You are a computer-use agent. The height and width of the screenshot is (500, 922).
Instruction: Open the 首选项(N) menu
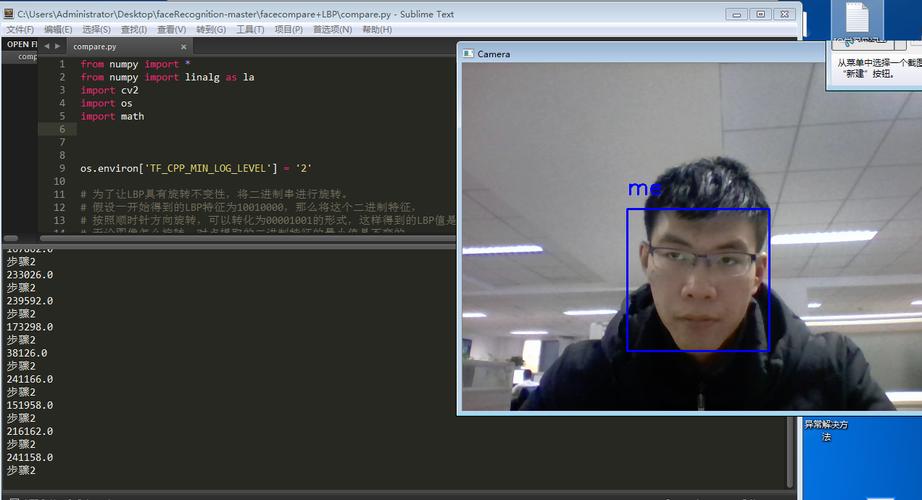[x=332, y=29]
